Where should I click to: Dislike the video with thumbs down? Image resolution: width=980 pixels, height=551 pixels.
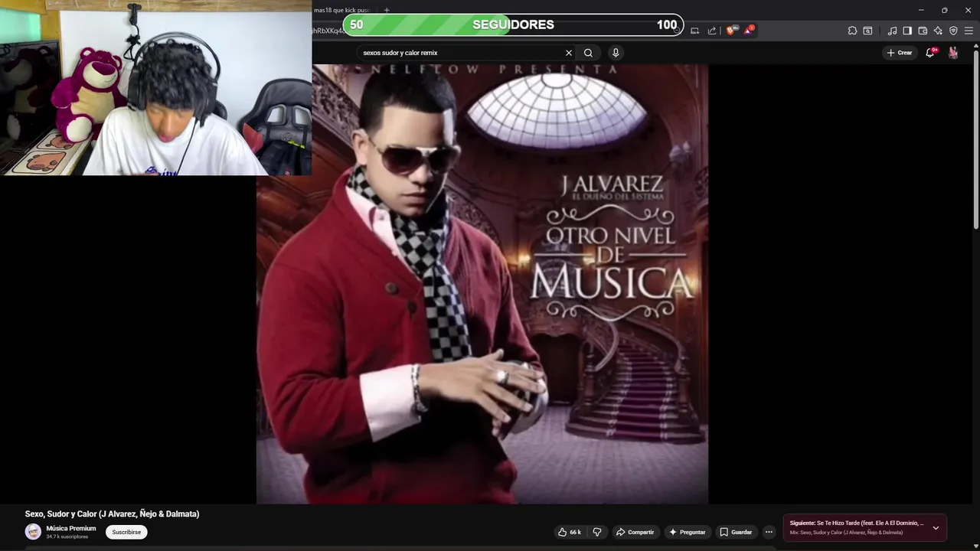coord(597,532)
